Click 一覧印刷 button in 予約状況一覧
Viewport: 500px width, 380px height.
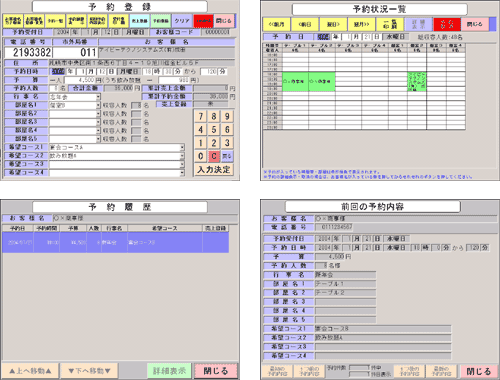coord(389,24)
